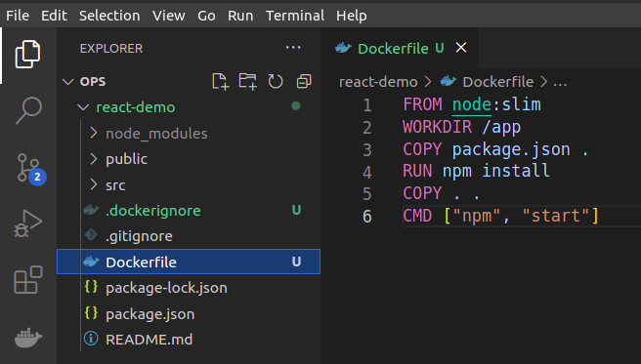641x364 pixels.
Task: Open package.json file
Action: coord(189,314)
